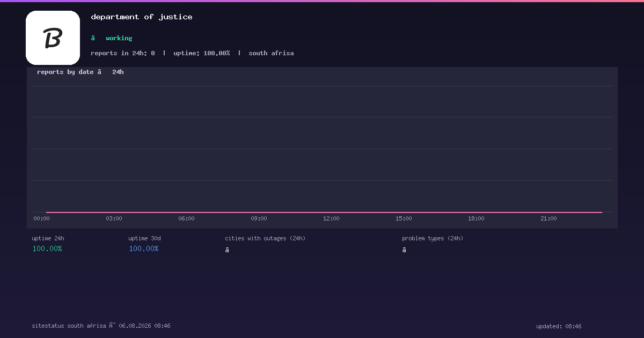
Task: Click the 21:00 time axis marker
Action: [x=548, y=218]
